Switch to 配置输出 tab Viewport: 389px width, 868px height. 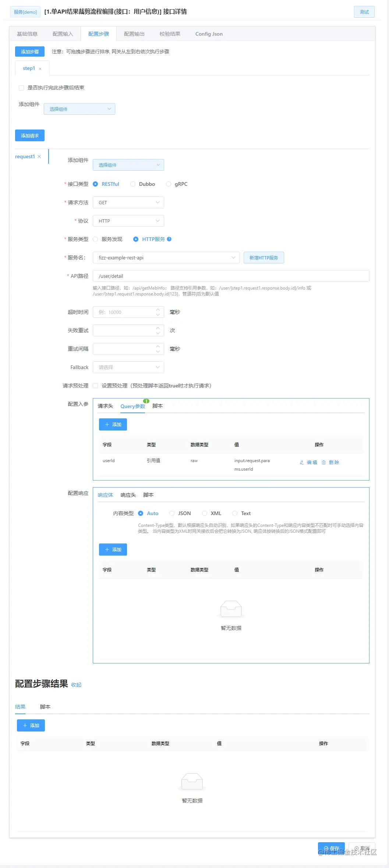[x=134, y=34]
